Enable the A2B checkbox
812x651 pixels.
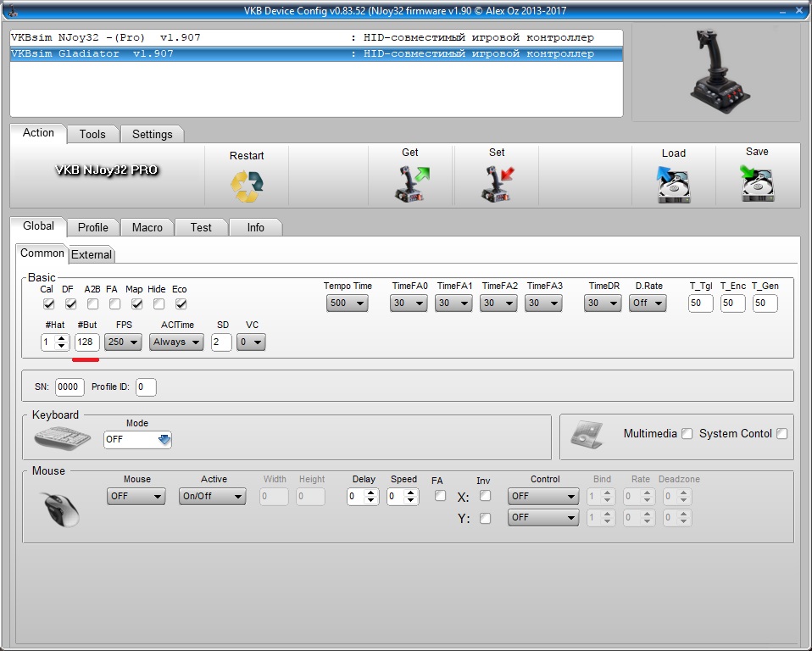pyautogui.click(x=92, y=303)
